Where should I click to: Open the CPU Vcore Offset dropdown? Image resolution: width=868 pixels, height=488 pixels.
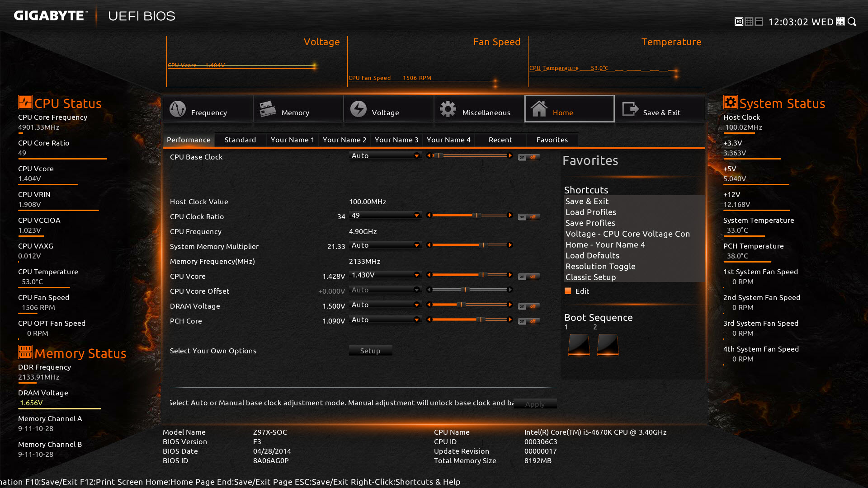point(385,290)
